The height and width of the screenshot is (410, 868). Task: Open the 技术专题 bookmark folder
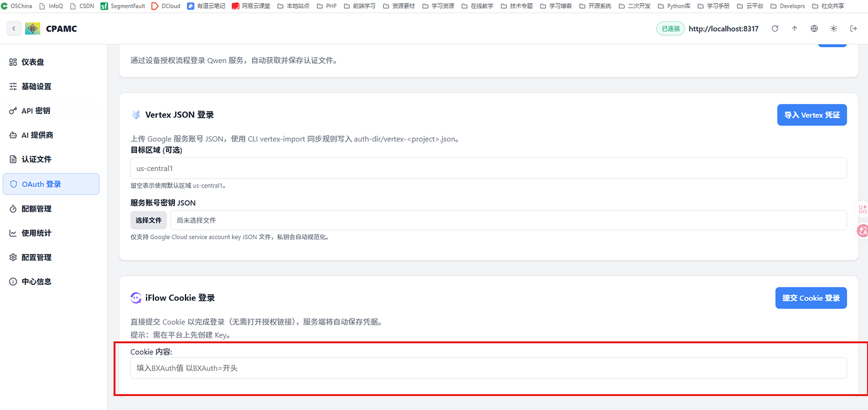tap(516, 6)
